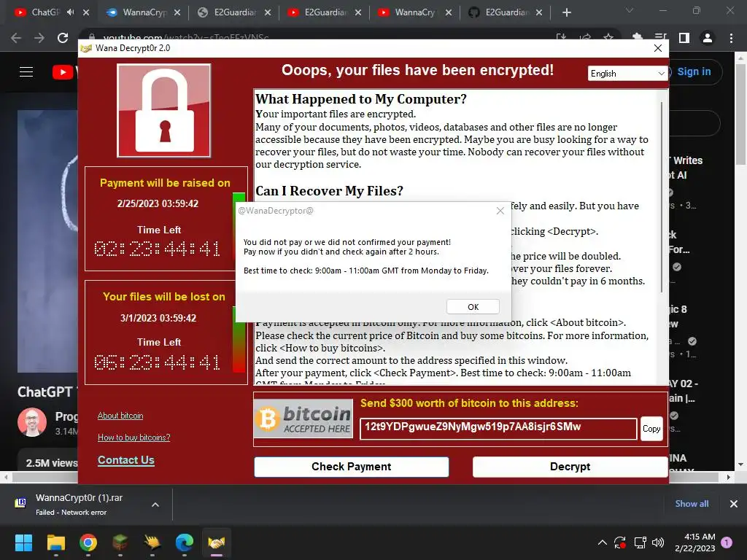Close the Wana Decrypt0r 2.0 window
The width and height of the screenshot is (747, 560).
(658, 48)
